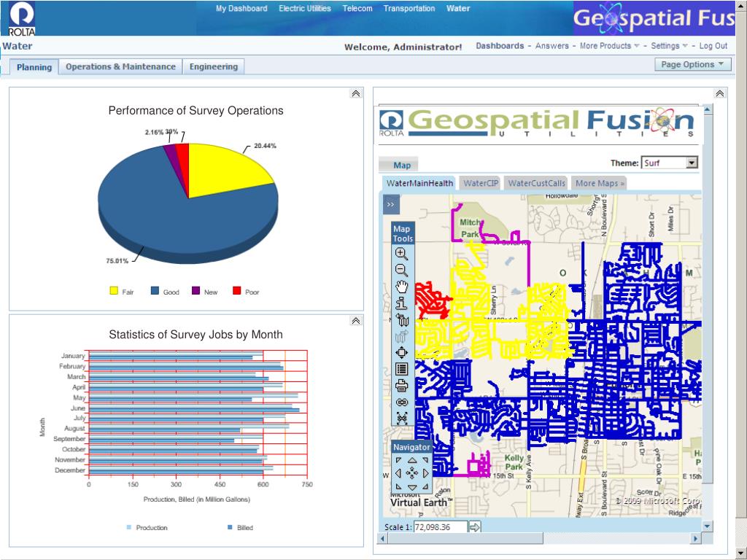Viewport: 747px width, 560px height.
Task: Pan map southeast with Navigator arrow
Action: (x=425, y=486)
